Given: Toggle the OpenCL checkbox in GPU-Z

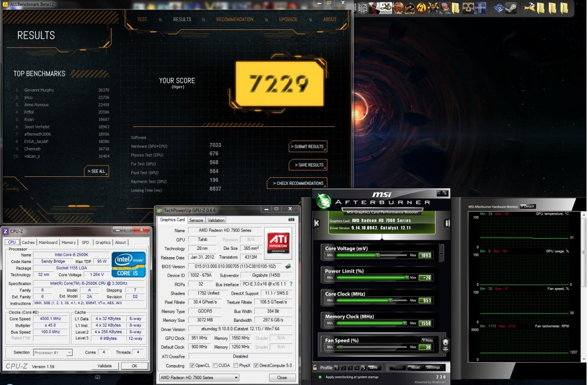Looking at the screenshot, I should click(192, 365).
